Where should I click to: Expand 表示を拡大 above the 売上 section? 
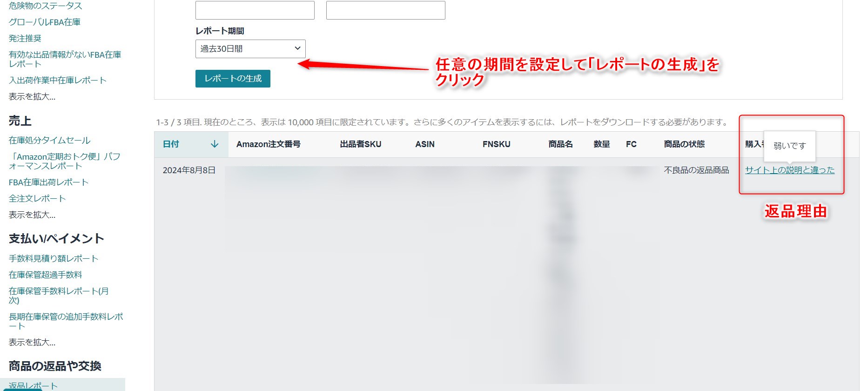click(x=32, y=96)
